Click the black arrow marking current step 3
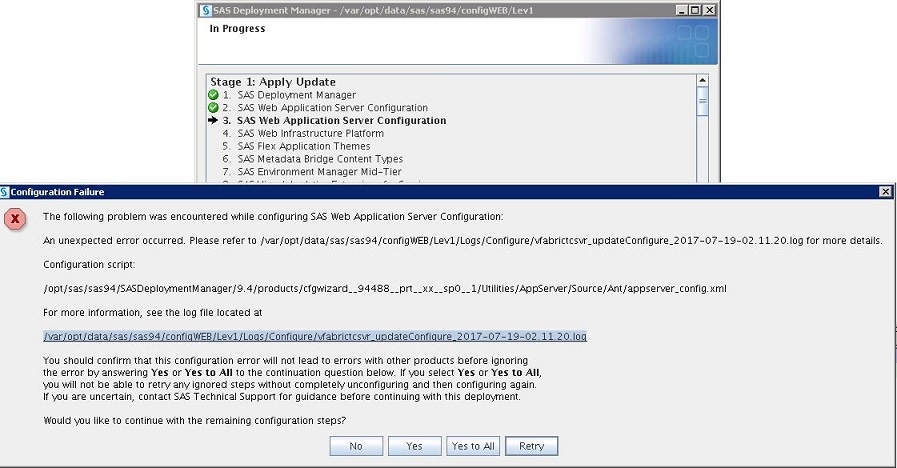The image size is (897, 468). click(x=213, y=121)
